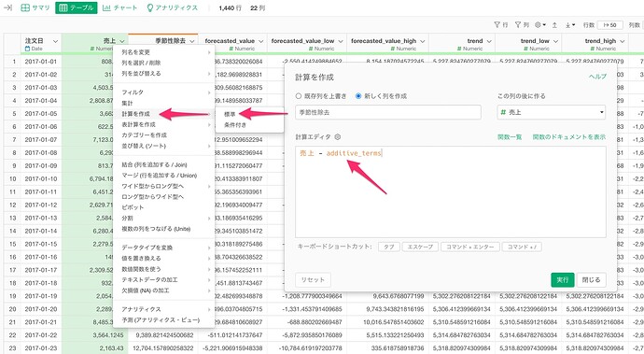Open テキストデータの加工 submenu
Screen dimensions: 644x354
tap(163, 279)
